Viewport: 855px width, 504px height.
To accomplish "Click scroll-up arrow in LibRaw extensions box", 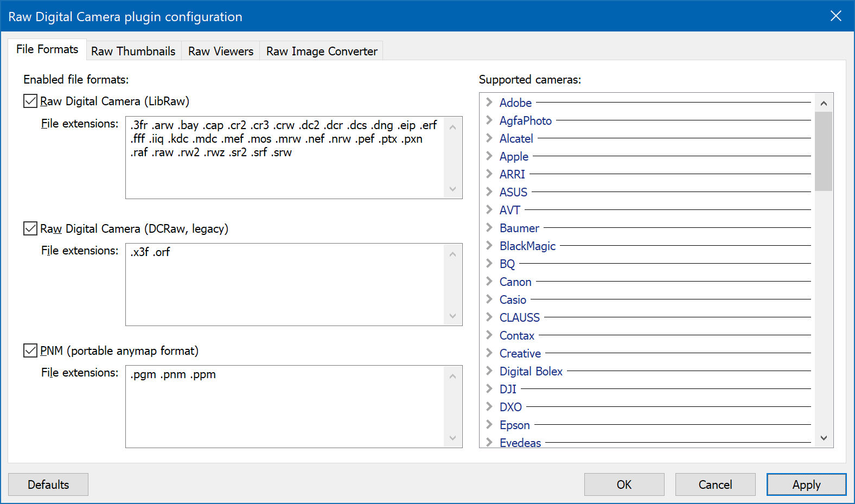I will 453,127.
